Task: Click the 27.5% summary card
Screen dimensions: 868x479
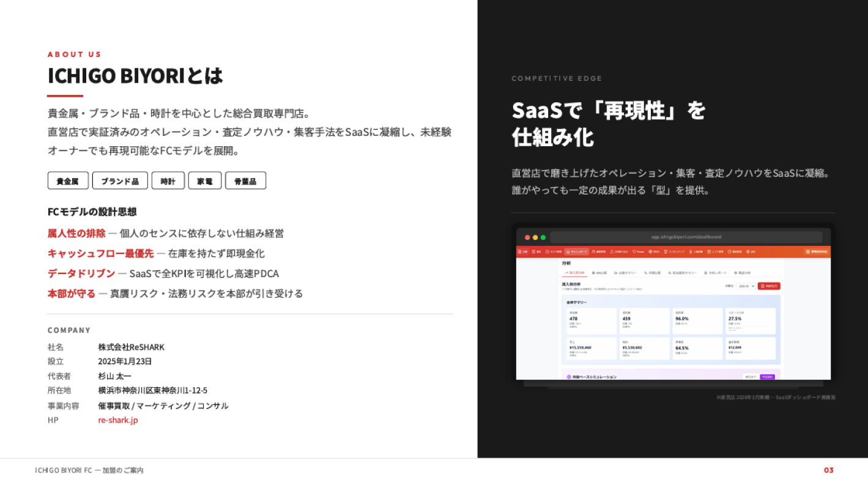Action: click(x=751, y=321)
